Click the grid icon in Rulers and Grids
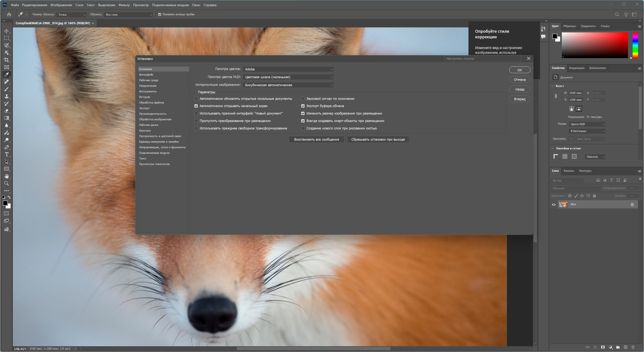 point(565,156)
